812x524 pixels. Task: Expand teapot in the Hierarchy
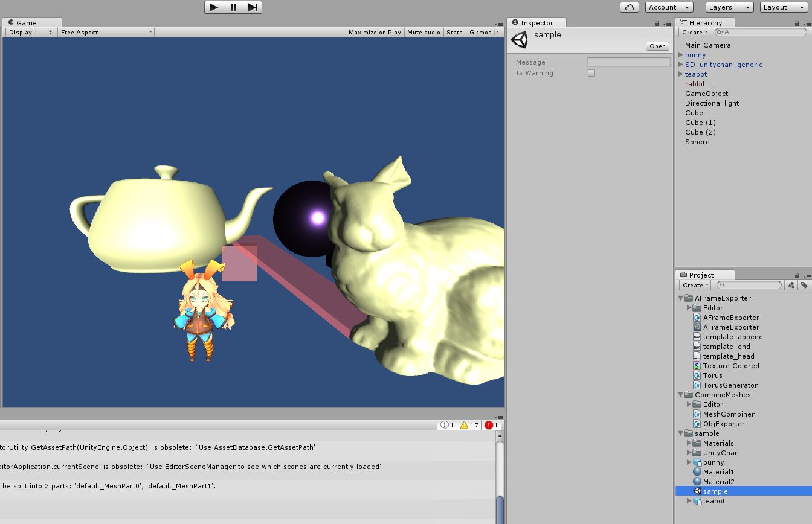tap(681, 74)
